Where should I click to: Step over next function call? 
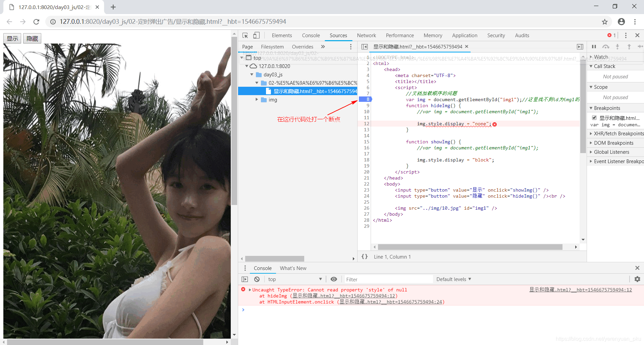pyautogui.click(x=605, y=47)
